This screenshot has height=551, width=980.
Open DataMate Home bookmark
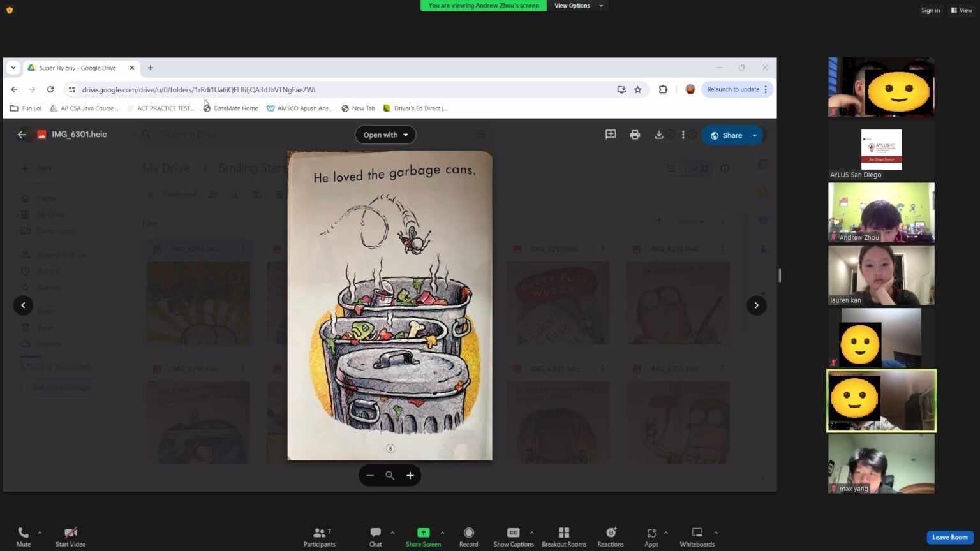pyautogui.click(x=230, y=108)
